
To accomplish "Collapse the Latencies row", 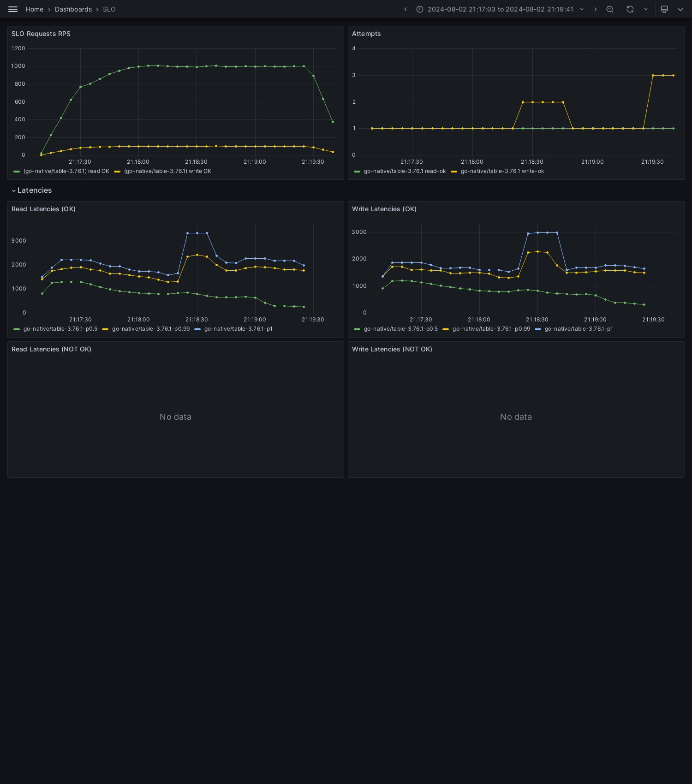I will pyautogui.click(x=32, y=190).
